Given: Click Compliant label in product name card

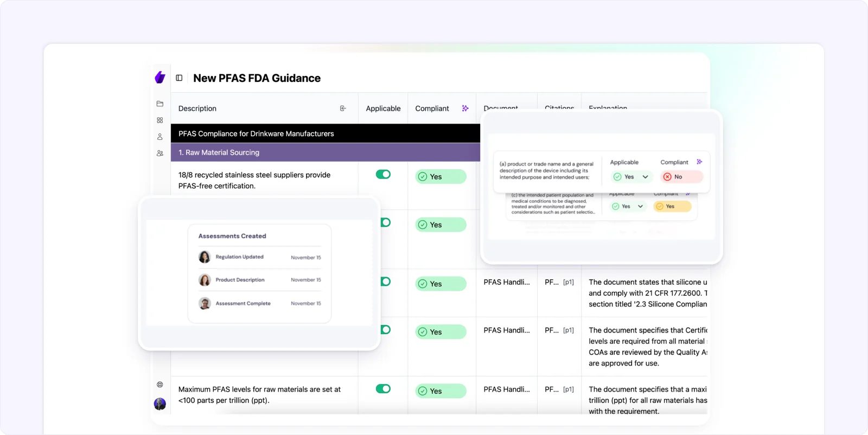Looking at the screenshot, I should click(x=674, y=162).
